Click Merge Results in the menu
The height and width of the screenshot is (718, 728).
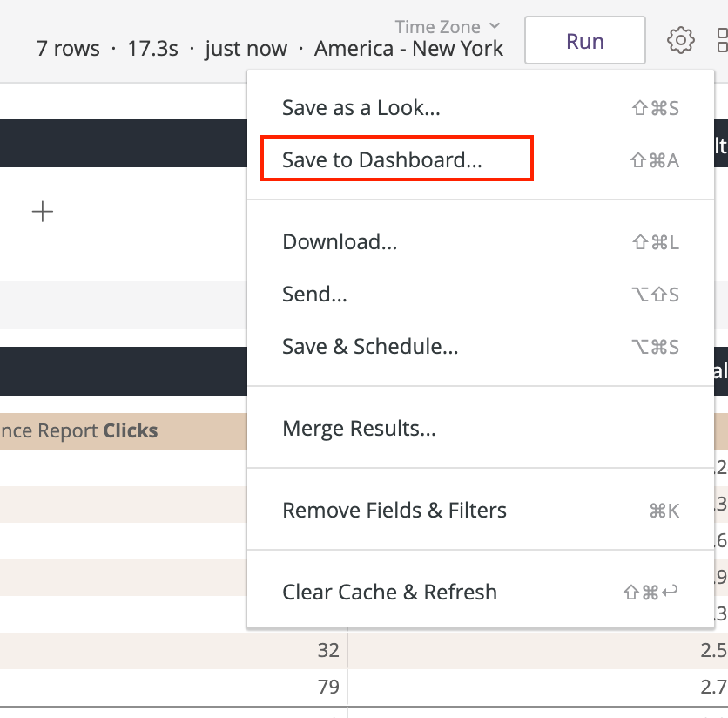point(359,429)
